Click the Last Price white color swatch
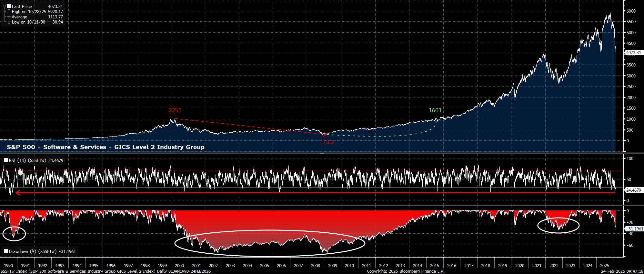This screenshot has height=274, width=644. click(x=9, y=6)
